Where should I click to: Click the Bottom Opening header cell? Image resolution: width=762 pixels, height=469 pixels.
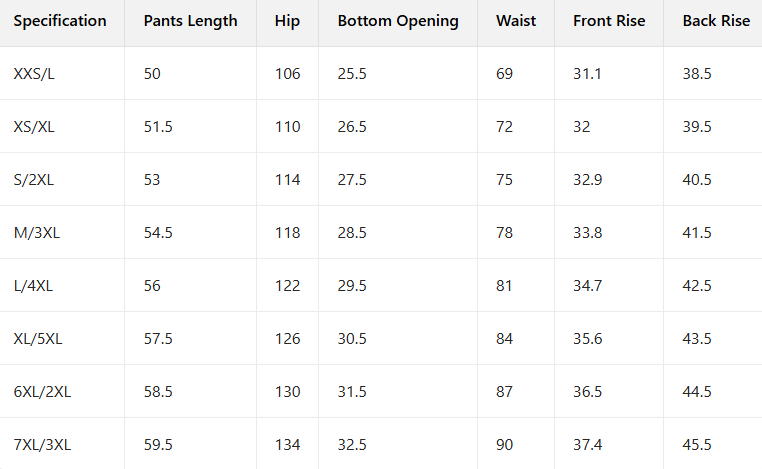coord(398,21)
